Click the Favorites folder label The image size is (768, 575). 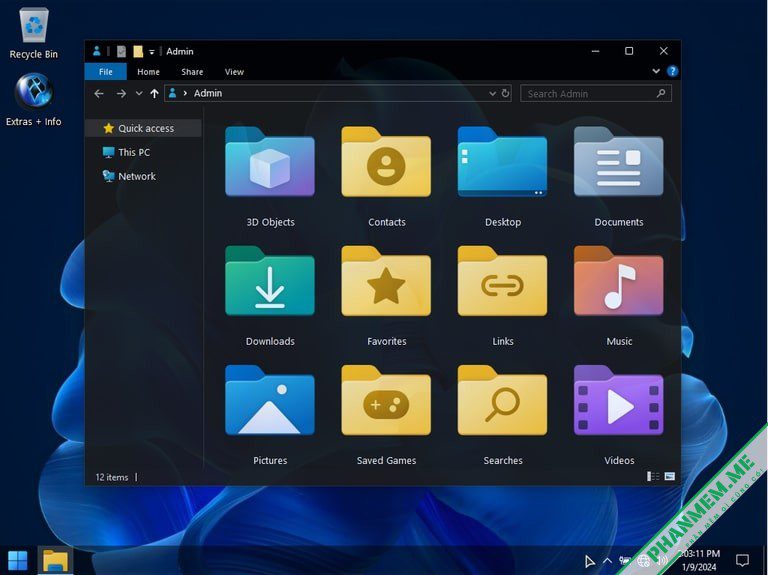click(386, 341)
